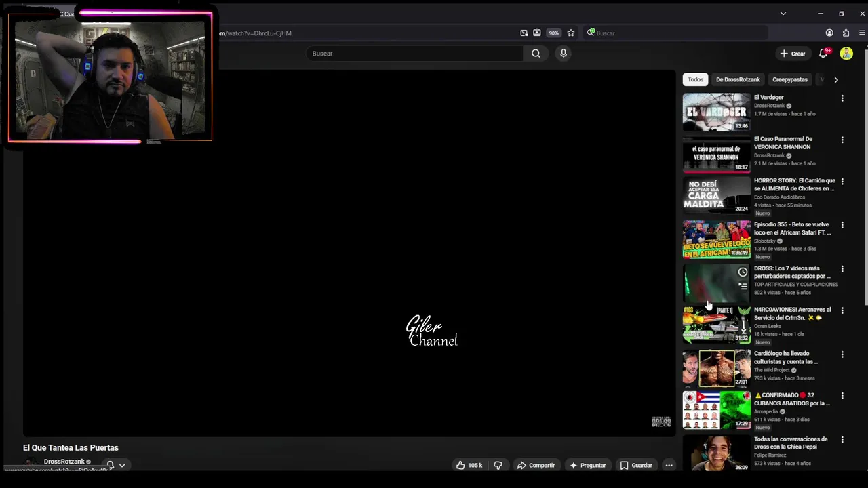Open options for Episodio 355 video
The width and height of the screenshot is (868, 488).
(842, 225)
